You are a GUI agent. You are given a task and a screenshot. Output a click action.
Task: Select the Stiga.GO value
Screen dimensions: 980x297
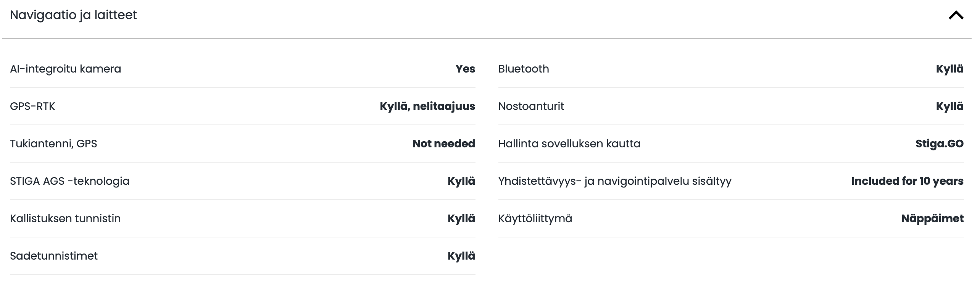pos(939,144)
